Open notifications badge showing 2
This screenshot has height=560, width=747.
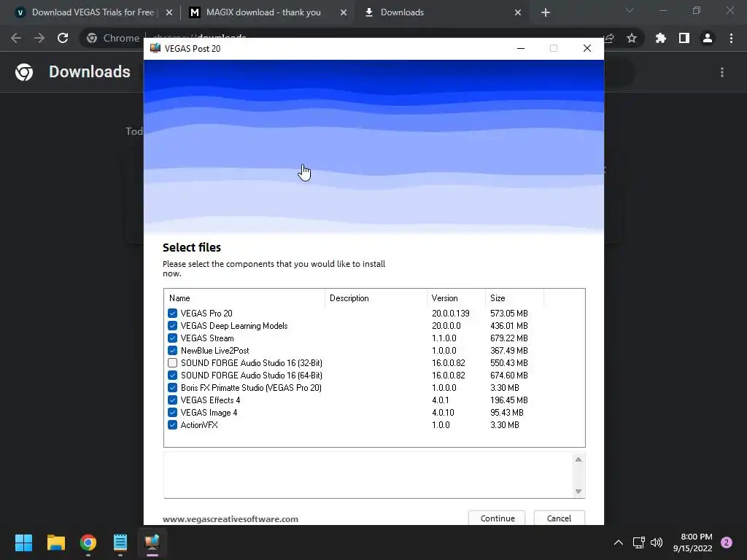[x=727, y=542]
